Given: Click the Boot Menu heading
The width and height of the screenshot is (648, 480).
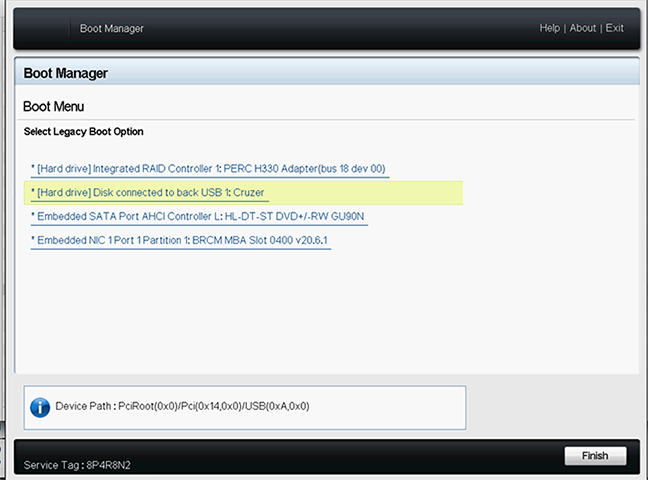Looking at the screenshot, I should click(53, 107).
